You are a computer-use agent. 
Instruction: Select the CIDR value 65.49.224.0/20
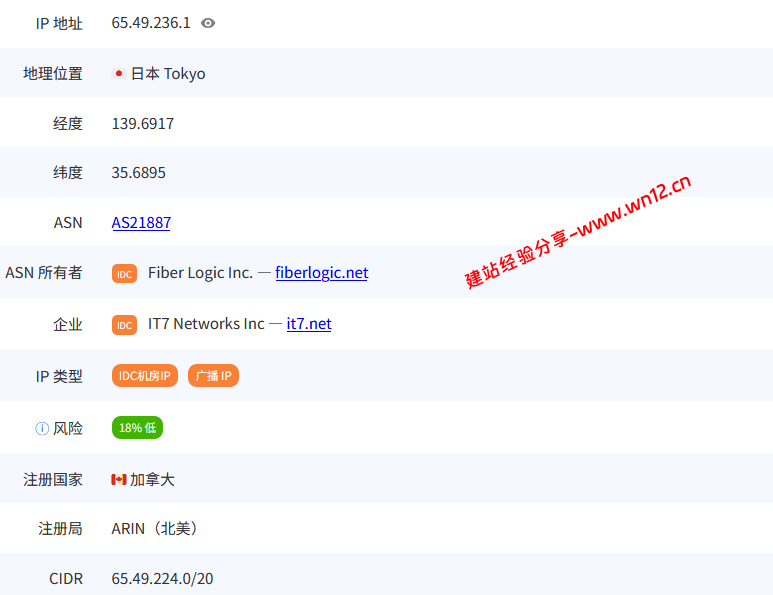click(x=162, y=578)
